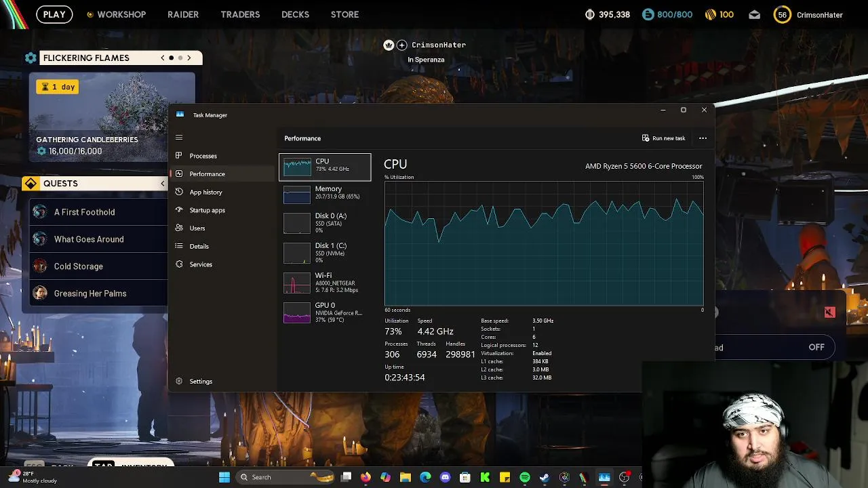This screenshot has height=488, width=868.
Task: Open quest A First Foothold
Action: (98, 212)
